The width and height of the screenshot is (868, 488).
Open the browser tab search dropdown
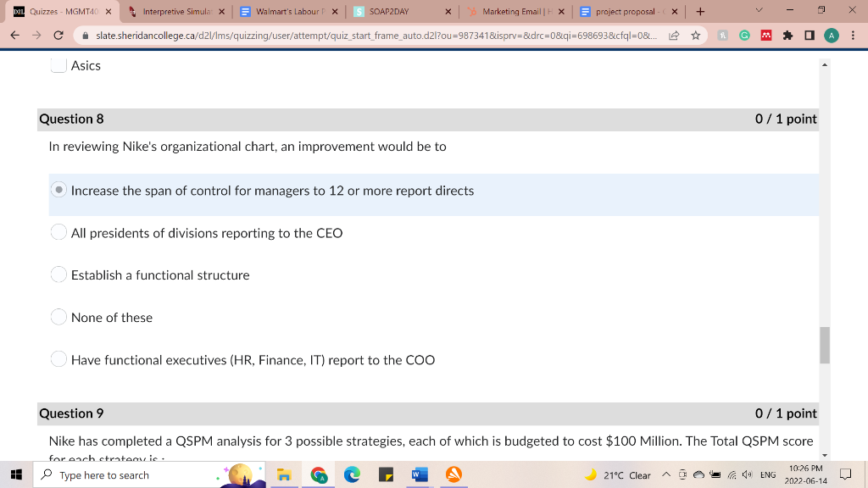tap(761, 8)
